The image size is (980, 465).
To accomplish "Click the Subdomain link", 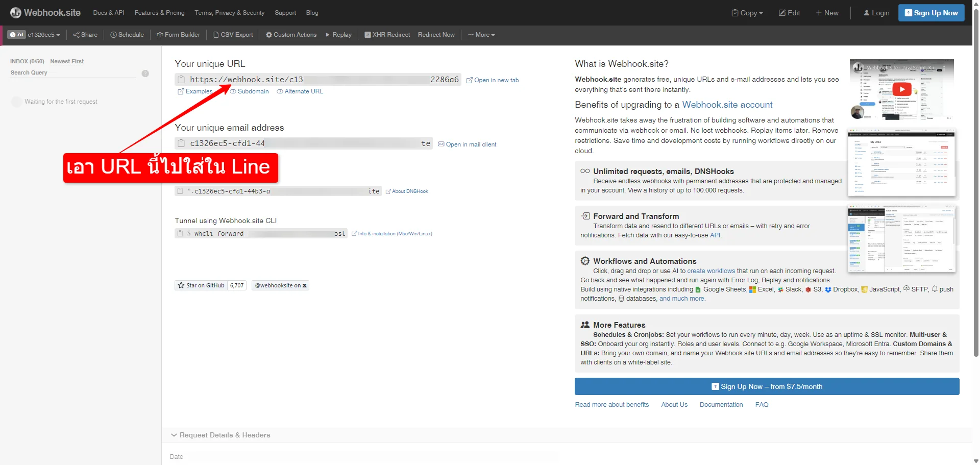I will tap(250, 91).
